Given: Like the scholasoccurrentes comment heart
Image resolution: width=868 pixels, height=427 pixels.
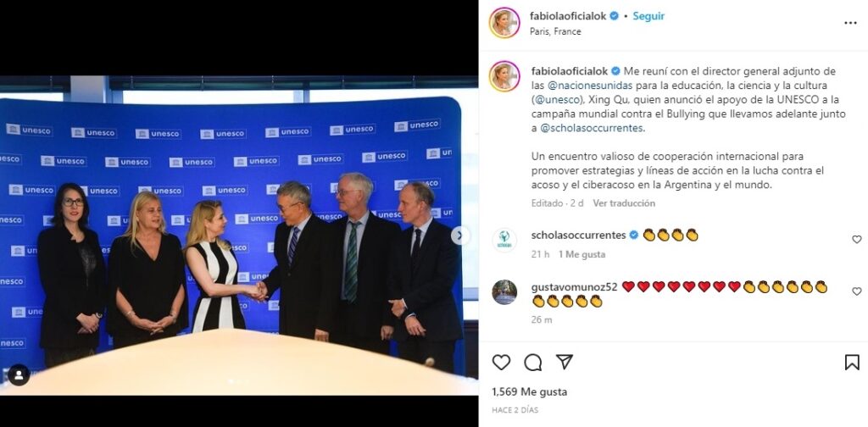Looking at the screenshot, I should point(856,240).
